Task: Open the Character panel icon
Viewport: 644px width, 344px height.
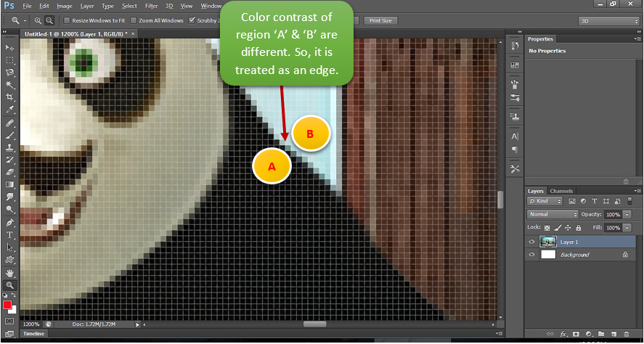Action: 515,136
